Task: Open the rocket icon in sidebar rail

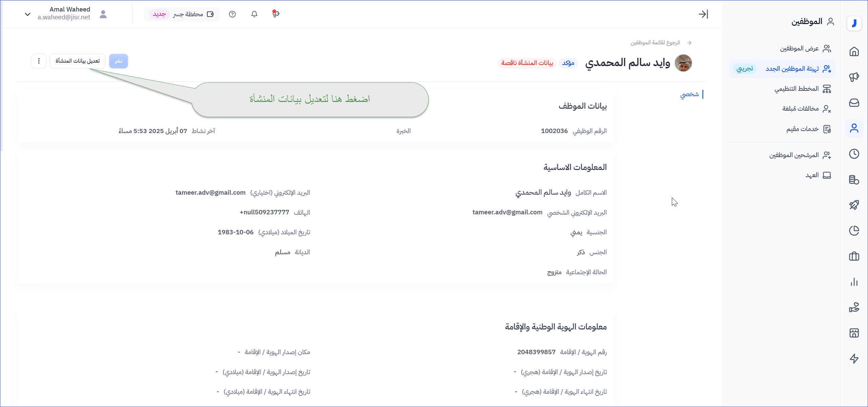Action: pyautogui.click(x=854, y=205)
